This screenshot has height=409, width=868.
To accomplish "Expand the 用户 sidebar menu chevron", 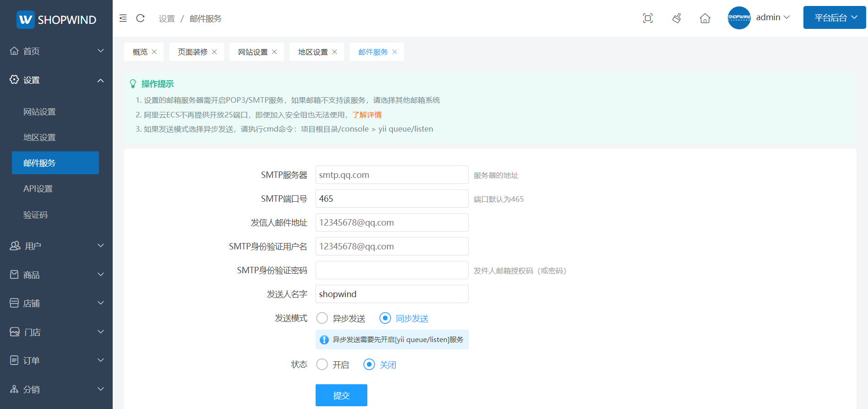I will (101, 246).
